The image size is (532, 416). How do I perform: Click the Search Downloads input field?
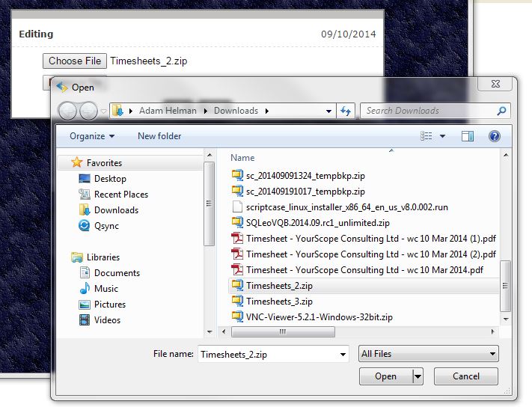[x=426, y=111]
